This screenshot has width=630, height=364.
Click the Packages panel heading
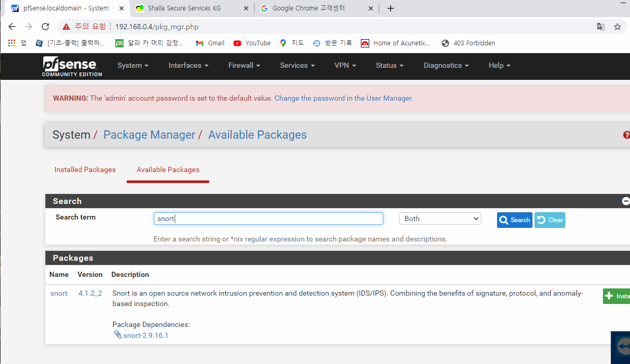point(73,258)
